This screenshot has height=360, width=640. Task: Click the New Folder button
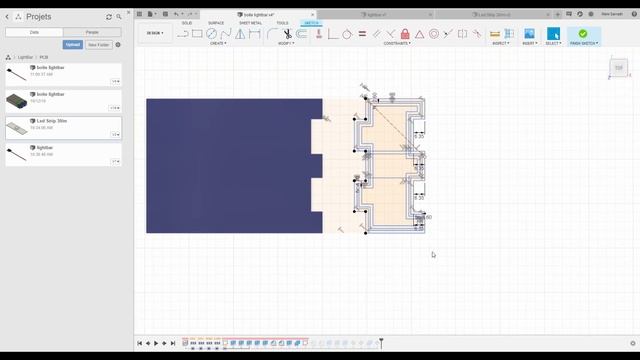pyautogui.click(x=98, y=44)
